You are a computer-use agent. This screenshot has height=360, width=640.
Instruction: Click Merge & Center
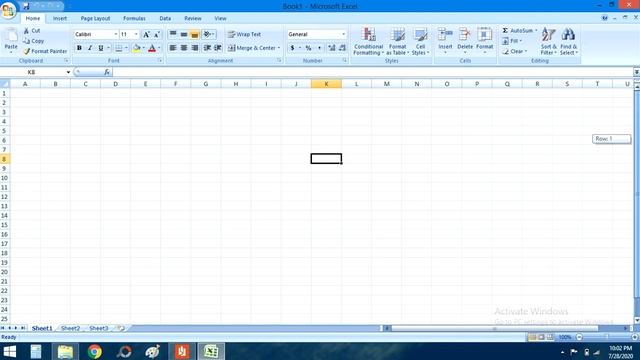coord(251,48)
